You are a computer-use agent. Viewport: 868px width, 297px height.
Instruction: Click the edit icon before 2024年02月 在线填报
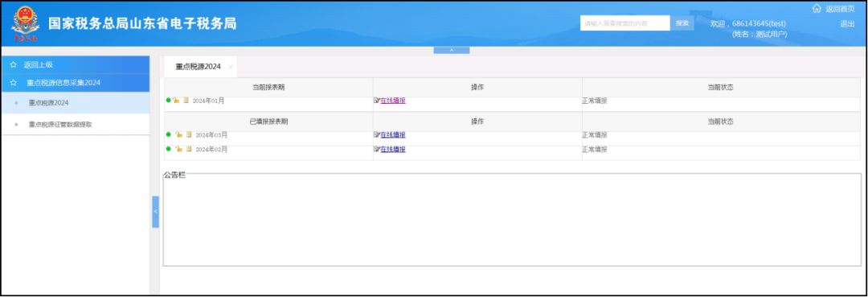click(x=377, y=149)
